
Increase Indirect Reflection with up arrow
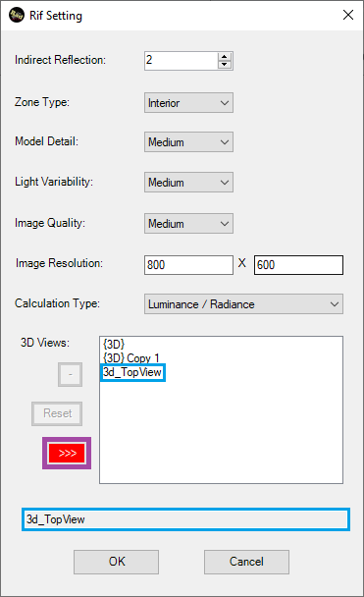[225, 57]
